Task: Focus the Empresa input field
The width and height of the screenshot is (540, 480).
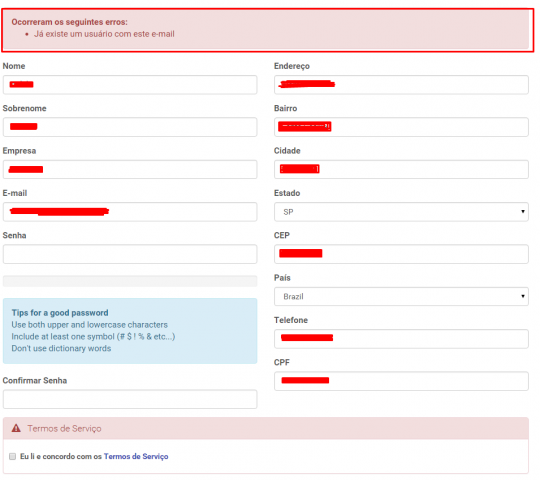Action: tap(130, 169)
